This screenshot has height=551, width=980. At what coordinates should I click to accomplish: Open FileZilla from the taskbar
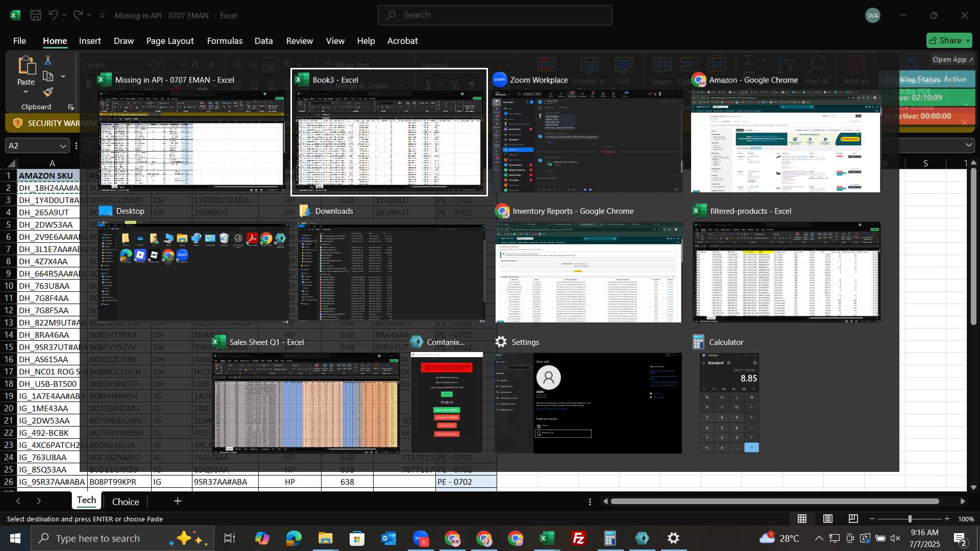tap(579, 538)
